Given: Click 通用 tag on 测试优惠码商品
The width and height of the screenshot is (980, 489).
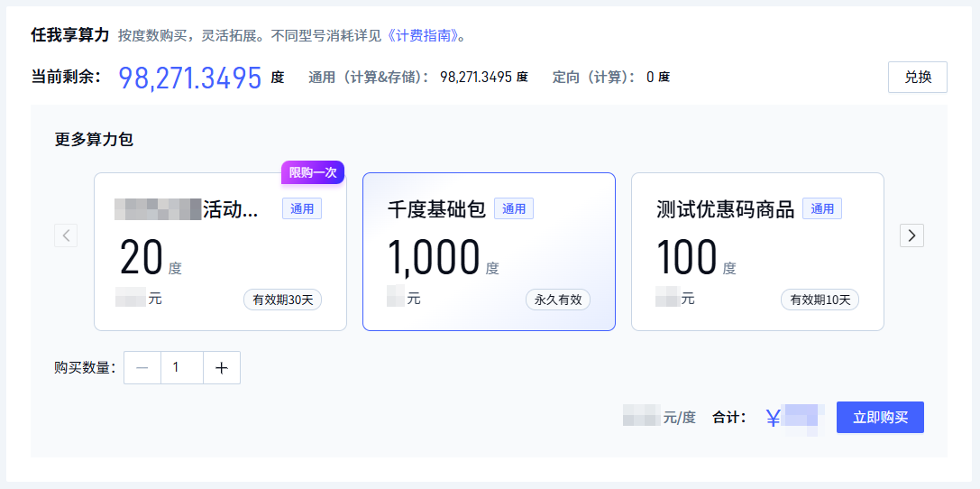Looking at the screenshot, I should 822,209.
